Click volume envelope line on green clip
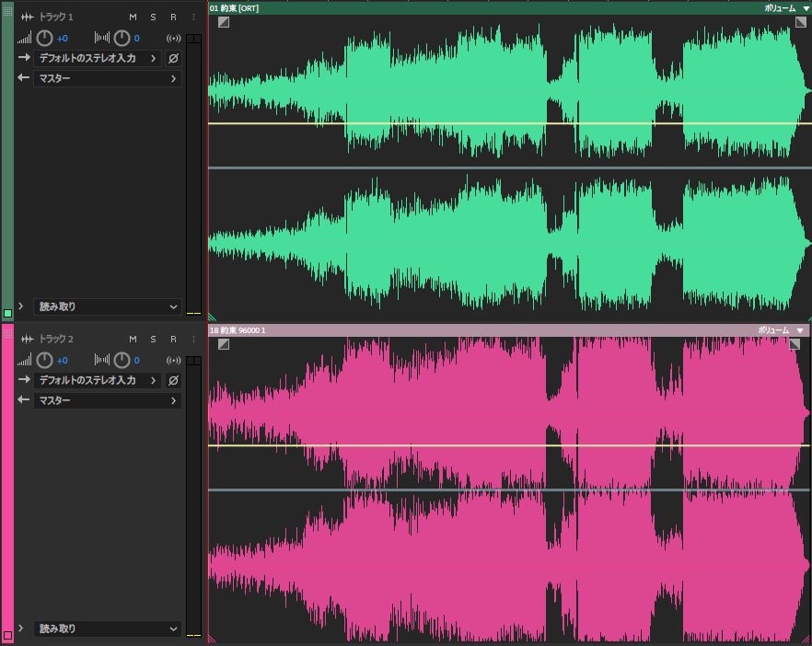This screenshot has height=646, width=812. (510, 123)
